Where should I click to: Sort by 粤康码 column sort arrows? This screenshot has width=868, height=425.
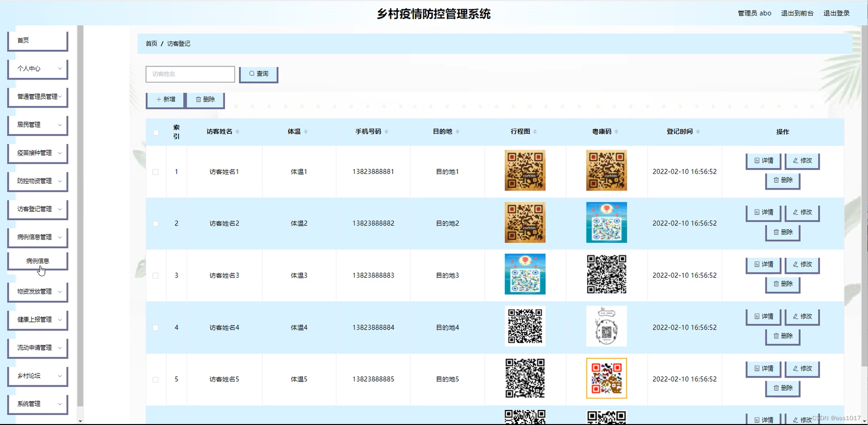pyautogui.click(x=616, y=132)
